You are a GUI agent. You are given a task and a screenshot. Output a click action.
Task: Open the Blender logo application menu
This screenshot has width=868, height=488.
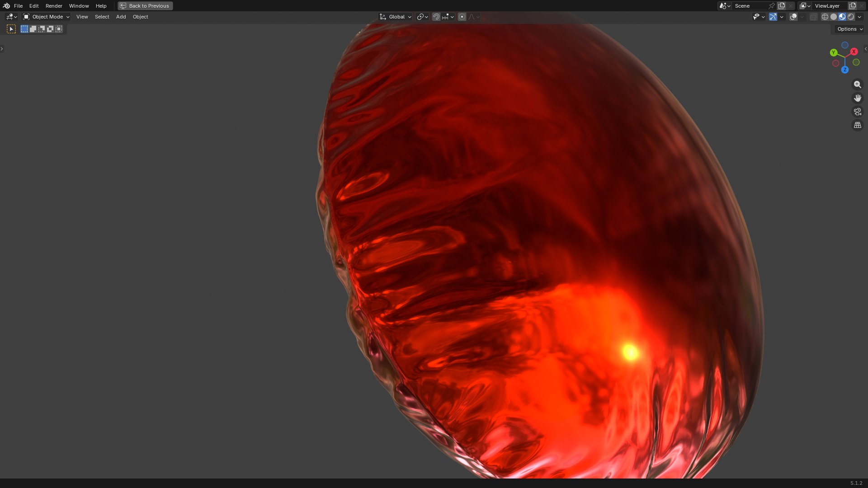click(x=6, y=6)
